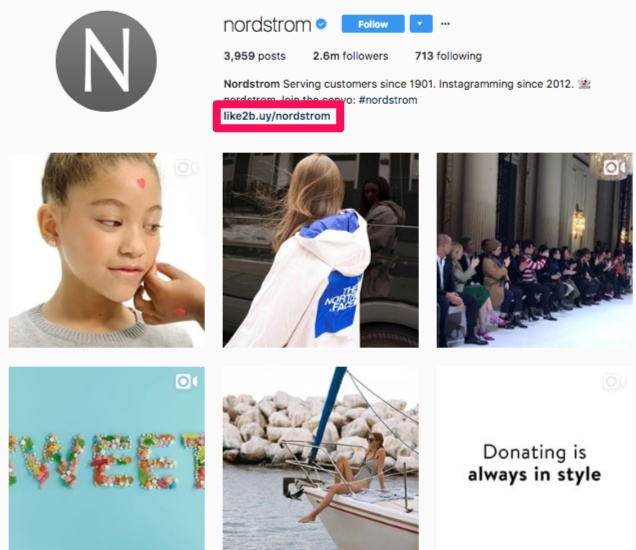Open the three-dots options menu
Viewport: 636px width, 550px height.
pyautogui.click(x=445, y=24)
